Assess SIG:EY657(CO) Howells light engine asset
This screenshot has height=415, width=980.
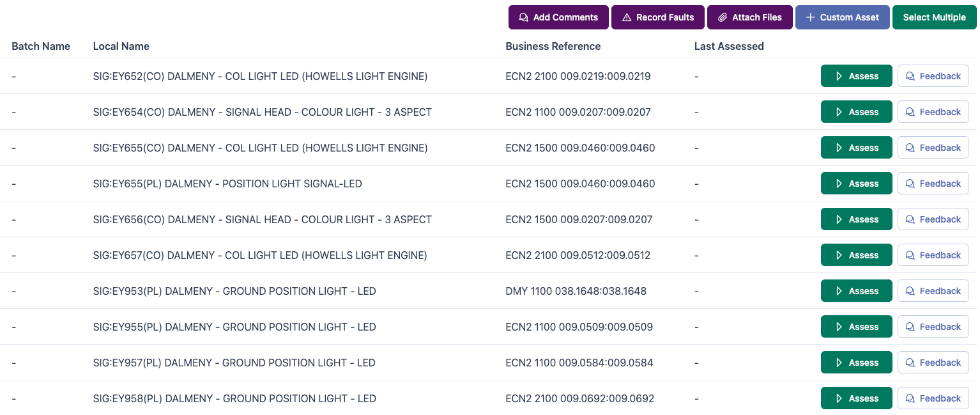(856, 255)
